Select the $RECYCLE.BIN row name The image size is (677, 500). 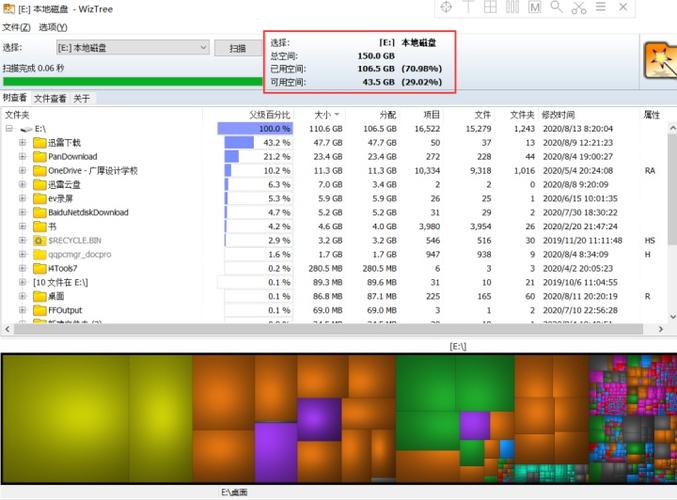75,241
